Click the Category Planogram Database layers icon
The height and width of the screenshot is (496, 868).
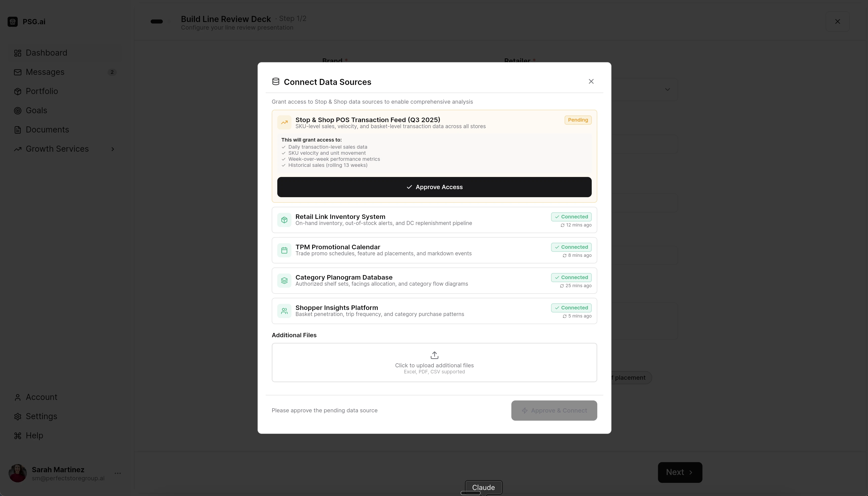pyautogui.click(x=284, y=280)
